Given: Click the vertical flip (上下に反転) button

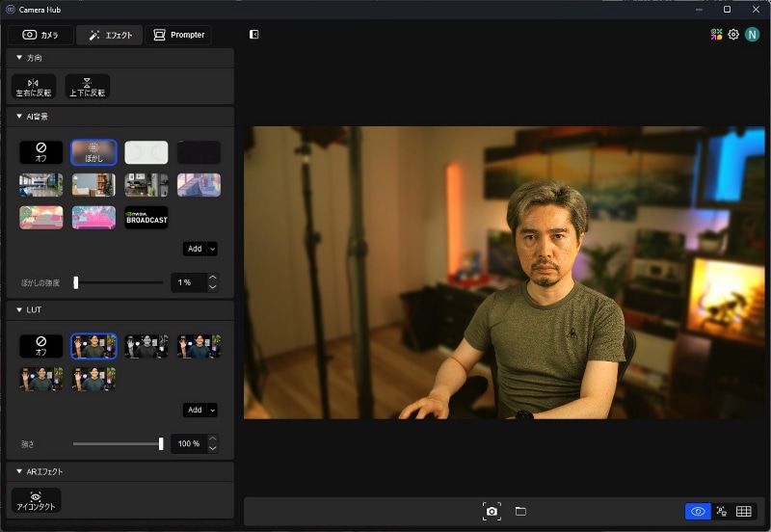Looking at the screenshot, I should [87, 87].
